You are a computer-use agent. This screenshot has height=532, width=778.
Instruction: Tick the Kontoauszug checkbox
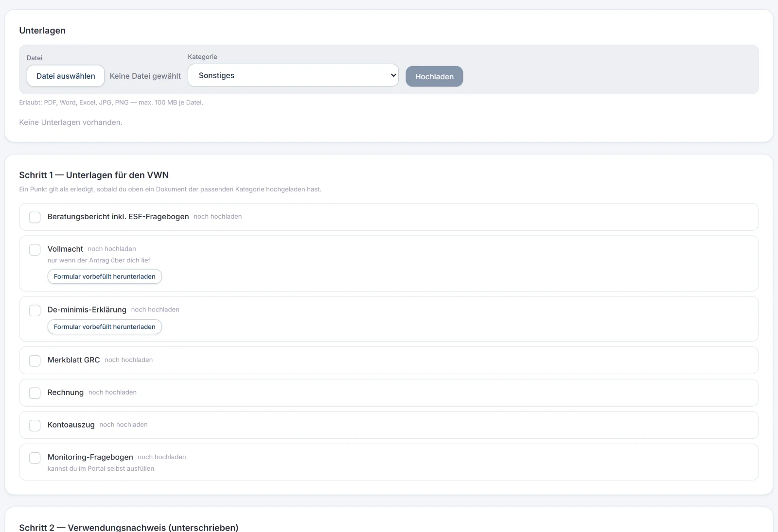pyautogui.click(x=35, y=426)
